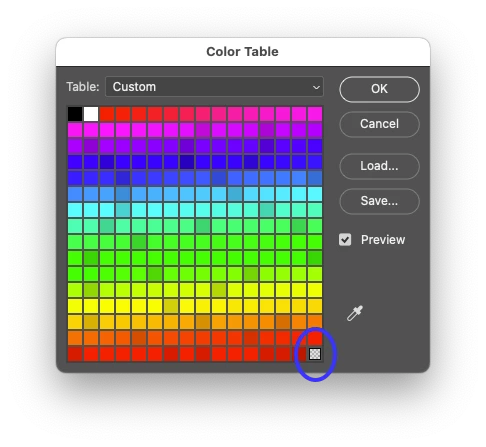Click the red swatch above the transparent swatch
The image size is (486, 447).
click(x=315, y=338)
